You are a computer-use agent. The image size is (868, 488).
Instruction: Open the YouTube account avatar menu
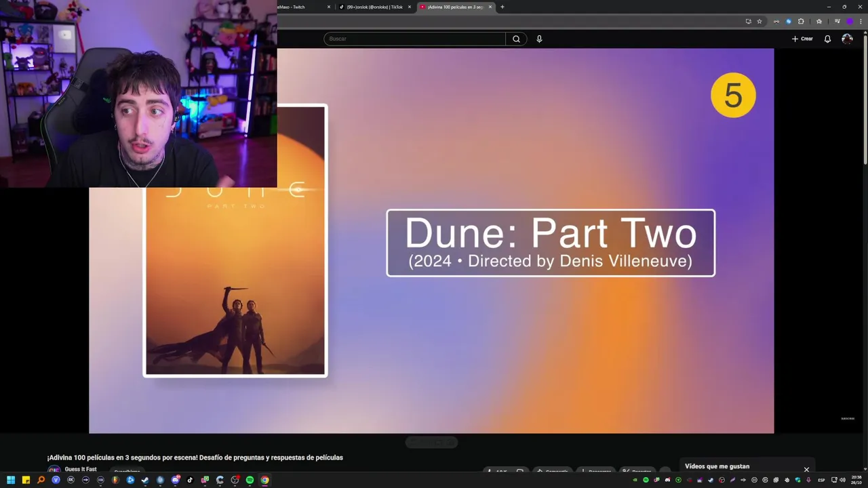click(x=847, y=39)
